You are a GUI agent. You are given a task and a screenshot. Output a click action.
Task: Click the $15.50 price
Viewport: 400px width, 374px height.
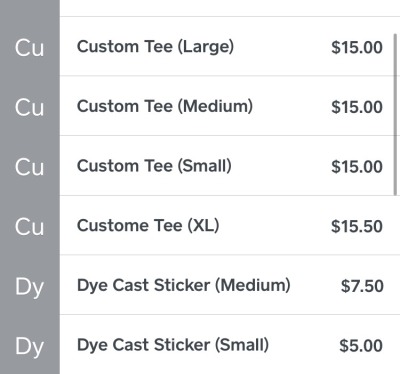[x=357, y=226]
